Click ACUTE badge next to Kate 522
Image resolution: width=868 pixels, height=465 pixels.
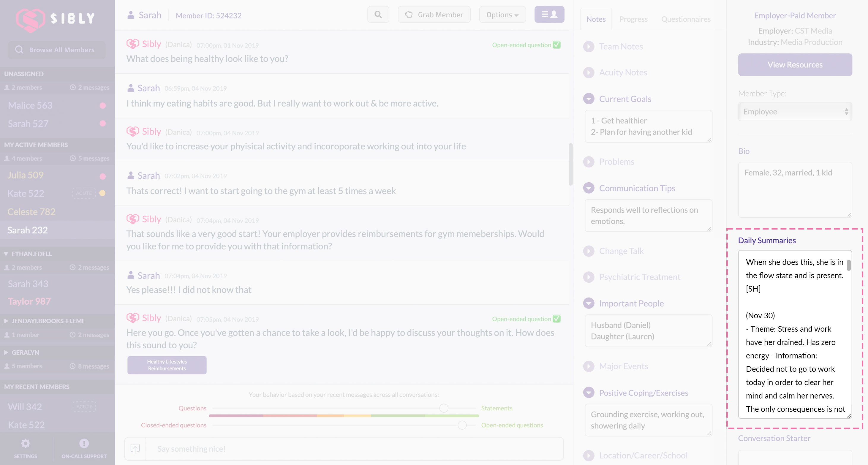(x=84, y=193)
